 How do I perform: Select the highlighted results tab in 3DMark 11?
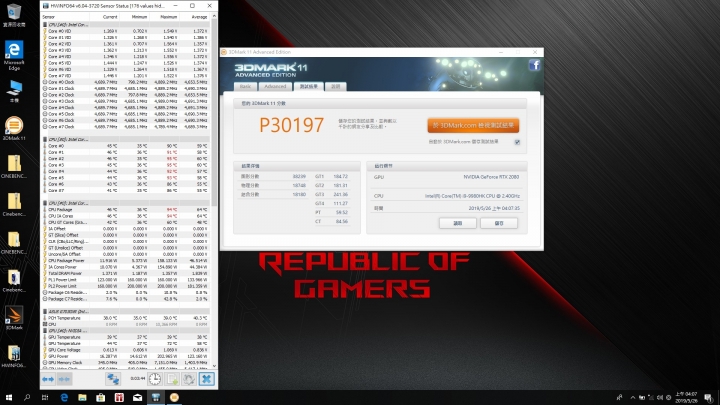tap(309, 86)
